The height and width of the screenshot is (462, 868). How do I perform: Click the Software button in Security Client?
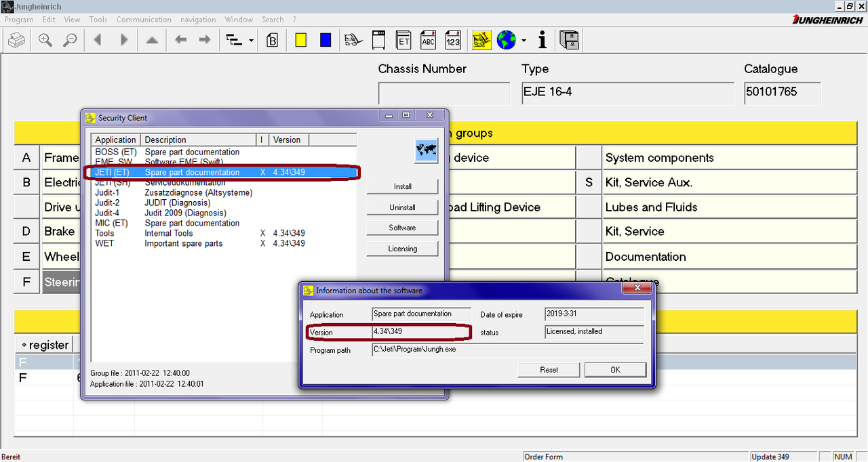click(x=403, y=228)
